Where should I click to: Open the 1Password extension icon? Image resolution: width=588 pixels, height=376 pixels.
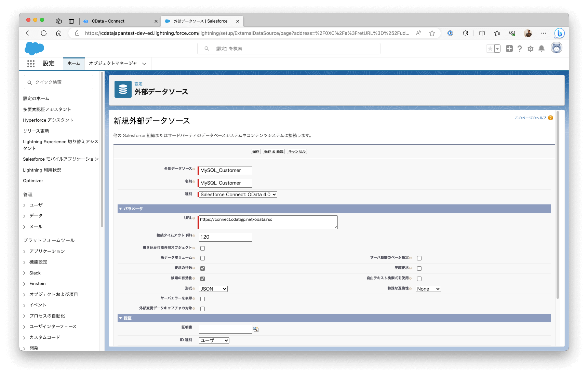tap(450, 33)
